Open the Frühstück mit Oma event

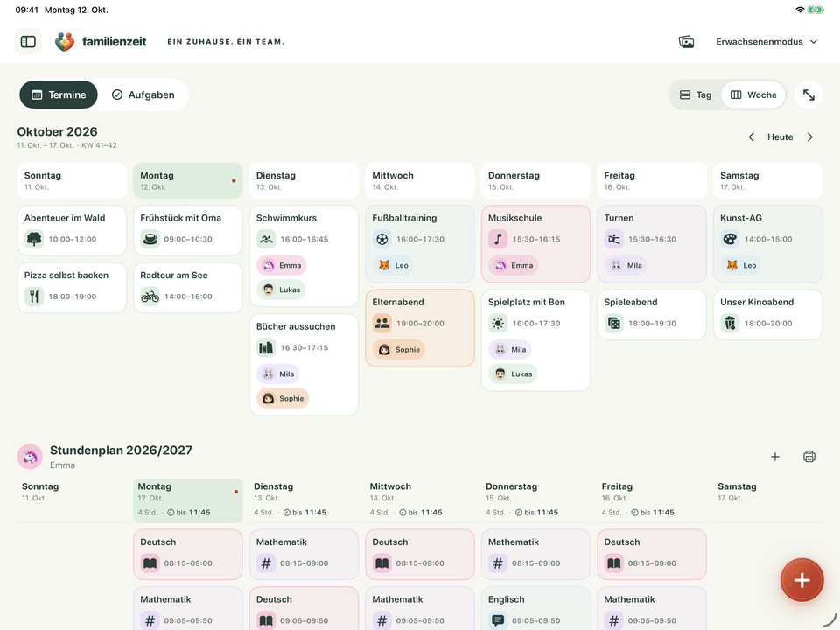(188, 230)
